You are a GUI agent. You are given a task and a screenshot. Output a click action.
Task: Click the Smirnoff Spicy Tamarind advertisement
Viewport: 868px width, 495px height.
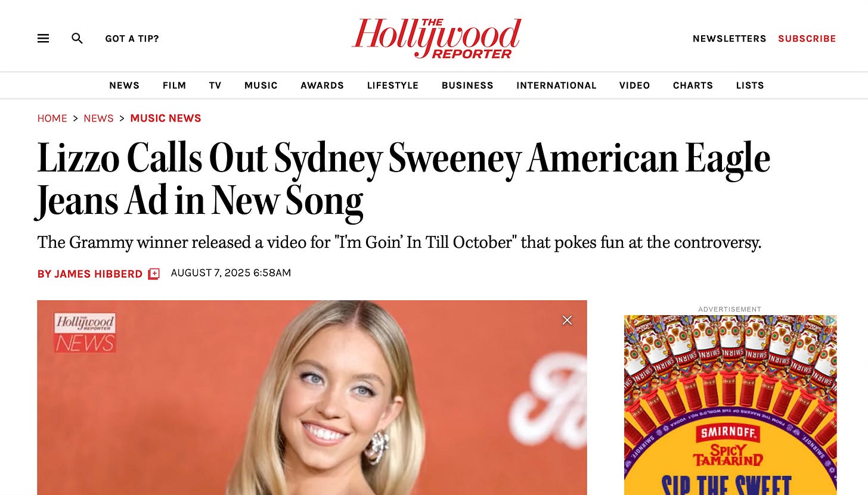730,405
